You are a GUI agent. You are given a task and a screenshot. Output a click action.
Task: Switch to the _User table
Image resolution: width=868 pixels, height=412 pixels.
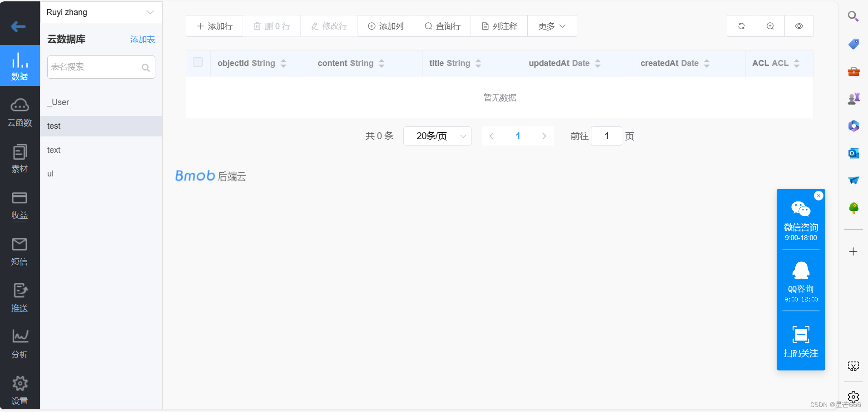[x=58, y=102]
